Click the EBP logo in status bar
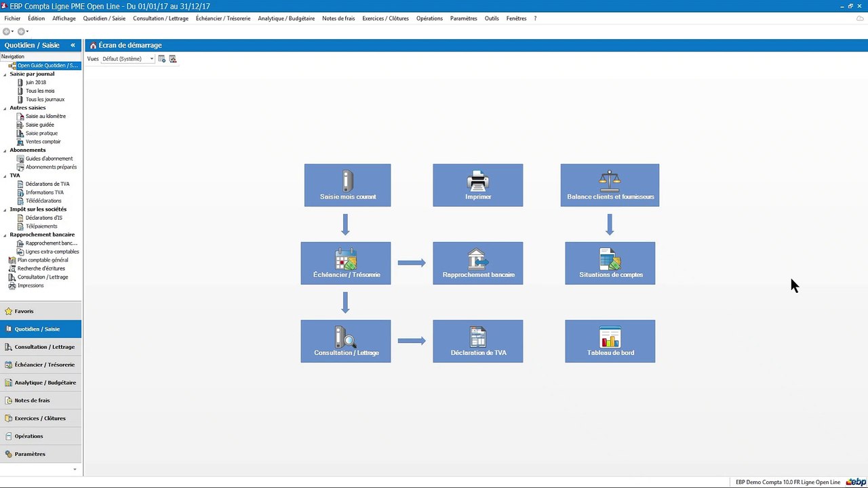Image resolution: width=868 pixels, height=488 pixels. pos(855,482)
